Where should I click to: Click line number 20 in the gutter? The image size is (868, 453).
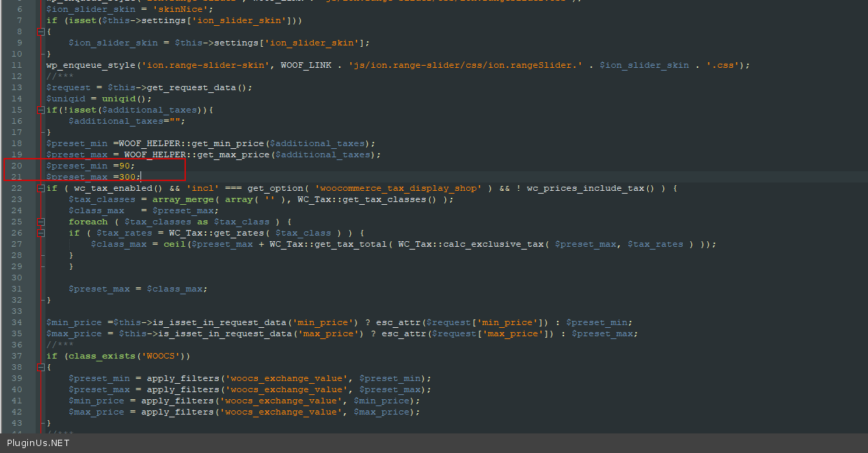(17, 166)
